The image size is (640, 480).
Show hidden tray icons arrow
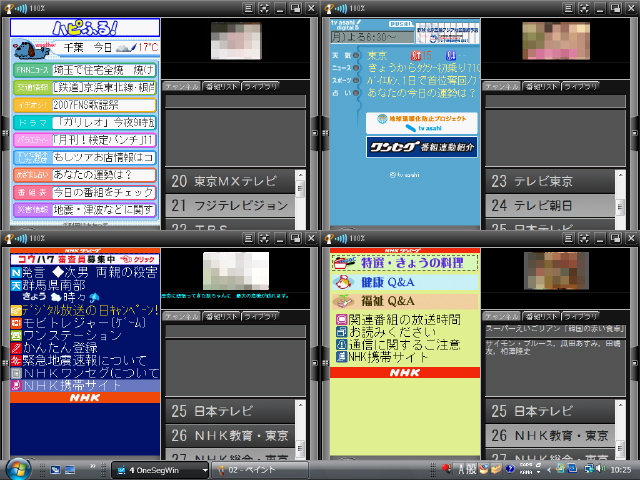point(549,470)
